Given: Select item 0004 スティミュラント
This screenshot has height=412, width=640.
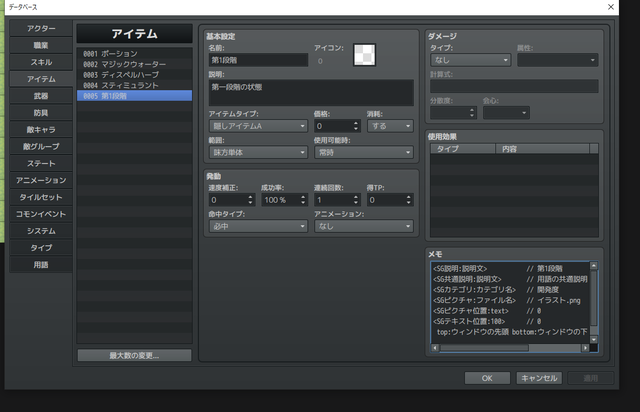Looking at the screenshot, I should 134,85.
